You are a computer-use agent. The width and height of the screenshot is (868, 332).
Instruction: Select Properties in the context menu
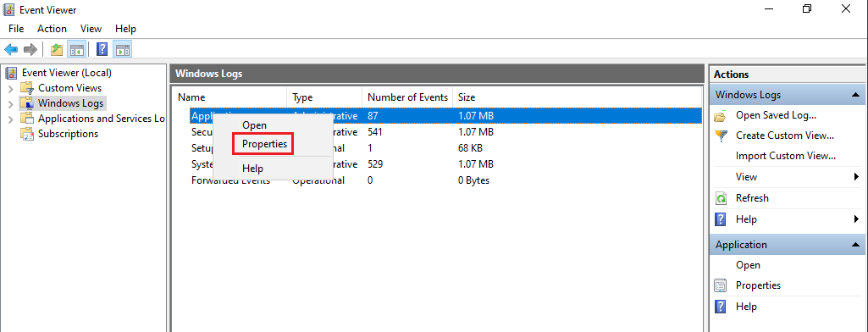click(264, 144)
